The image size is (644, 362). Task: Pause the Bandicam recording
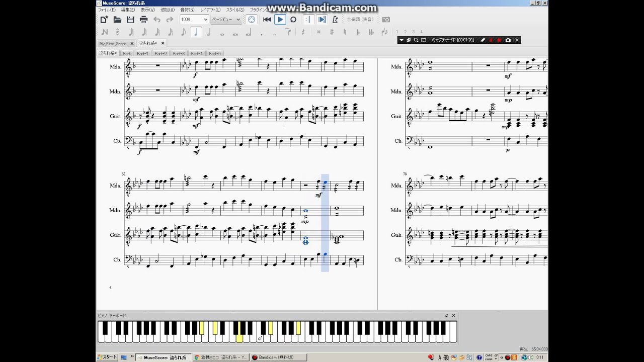(491, 40)
